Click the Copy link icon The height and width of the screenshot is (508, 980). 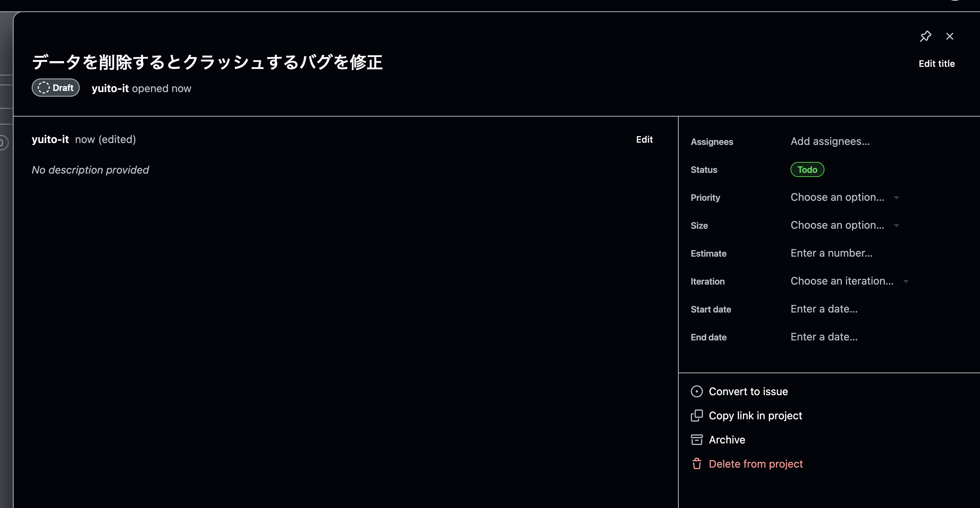[x=697, y=416]
